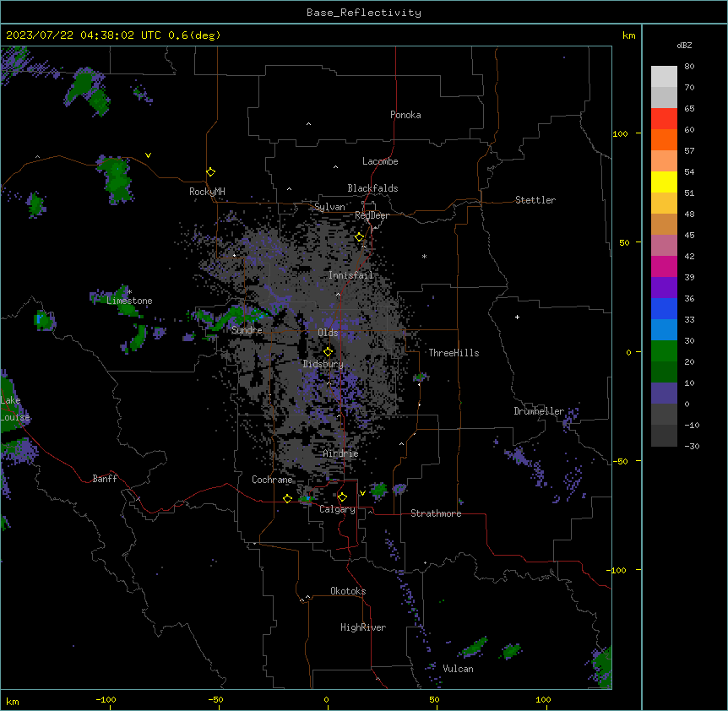This screenshot has height=711, width=728.
Task: Click the yellow diamond marker above Calgary label
Action: coord(342,497)
